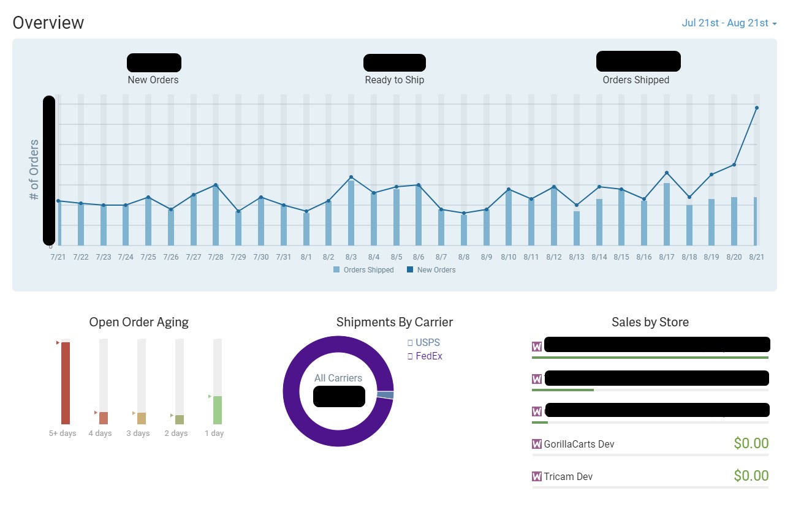This screenshot has height=518, width=812.
Task: Click the $0.00 sales amount for Tricam Dev
Action: point(751,476)
